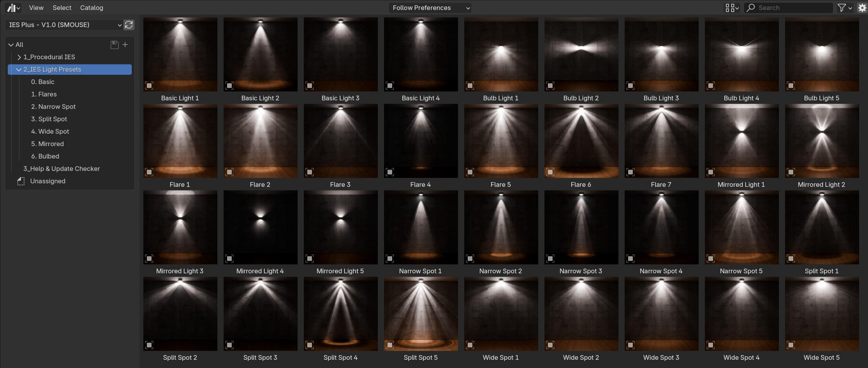Image resolution: width=868 pixels, height=368 pixels.
Task: Click the save catalog changes icon
Action: pos(114,45)
